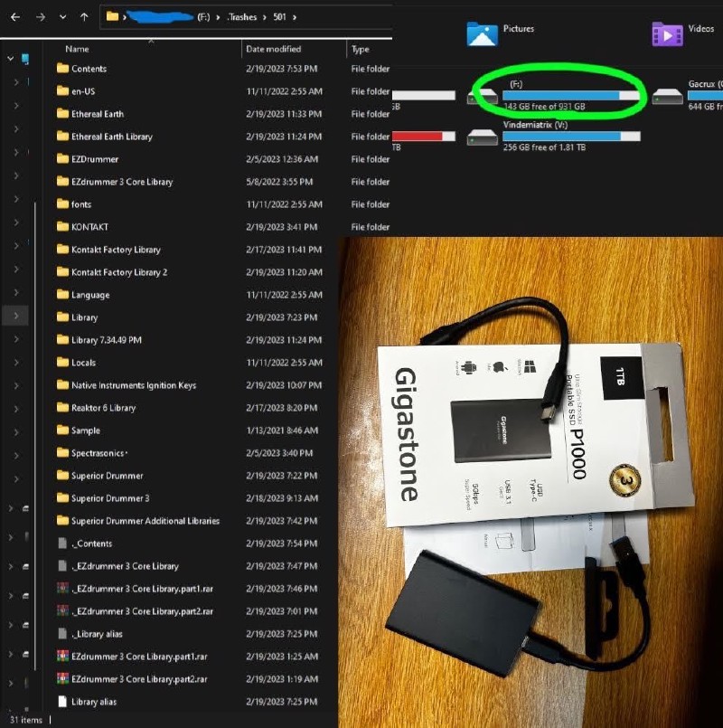This screenshot has height=728, width=723.
Task: Select the Gacrux drive icon
Action: (667, 96)
